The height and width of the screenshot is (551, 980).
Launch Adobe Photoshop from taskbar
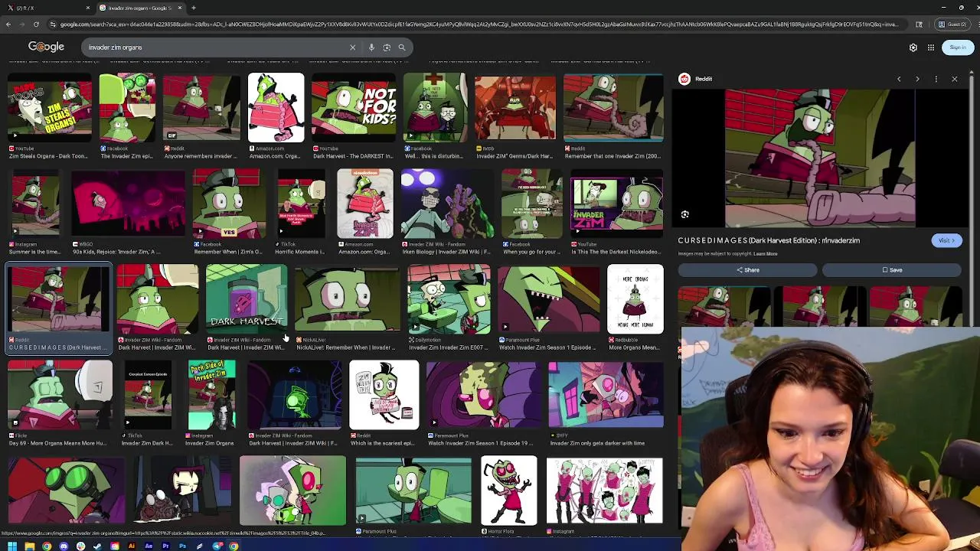(182, 546)
